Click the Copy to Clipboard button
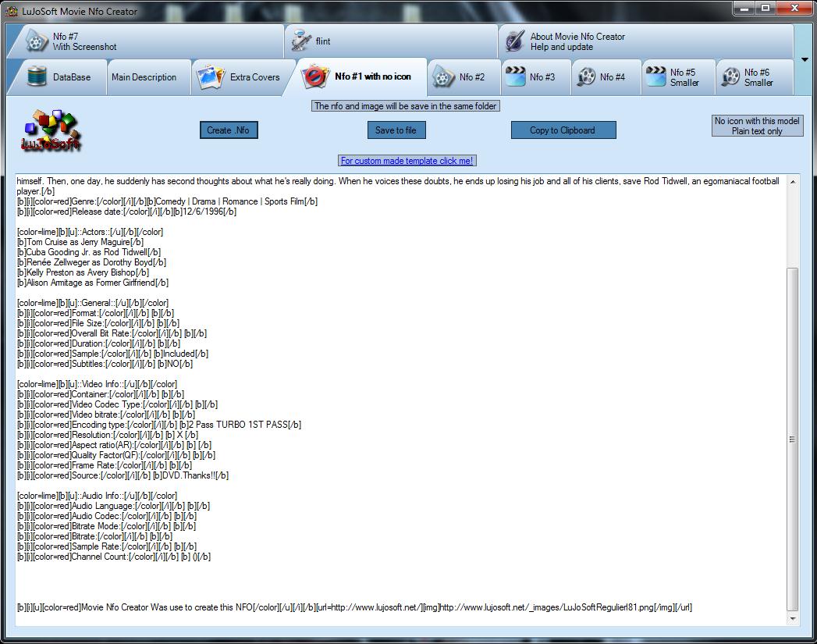Image resolution: width=817 pixels, height=644 pixels. click(x=563, y=130)
